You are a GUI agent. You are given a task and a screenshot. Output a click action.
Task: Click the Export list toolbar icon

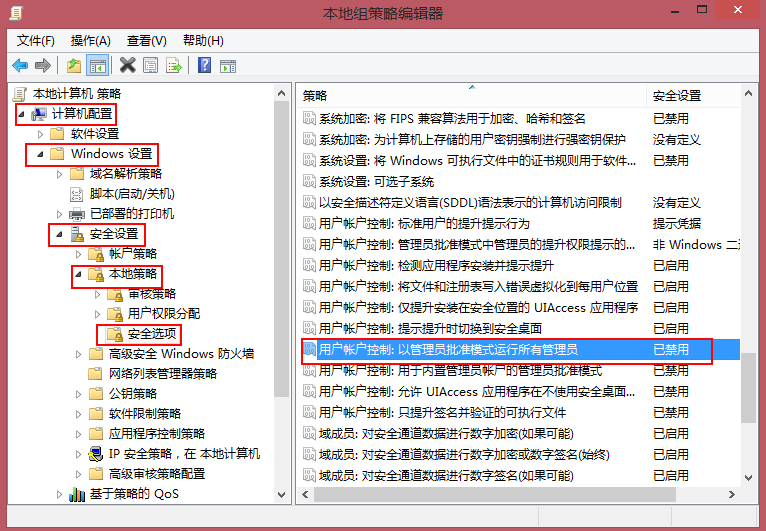[x=173, y=65]
